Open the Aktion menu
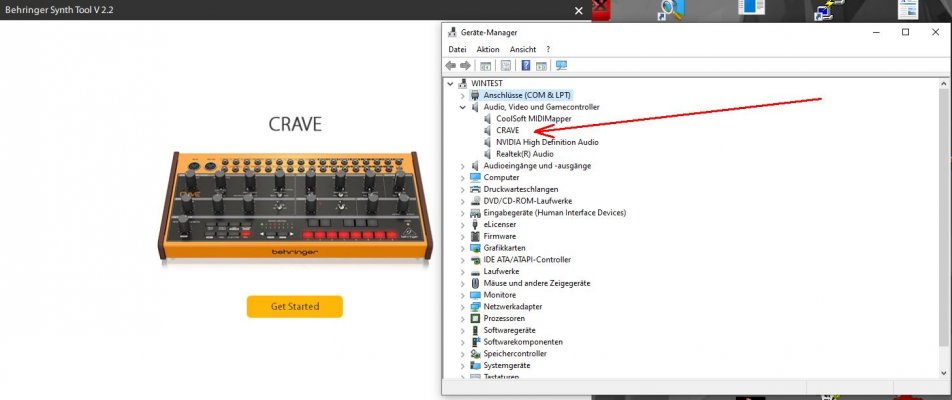Viewport: 952px width, 400px height. coord(488,49)
